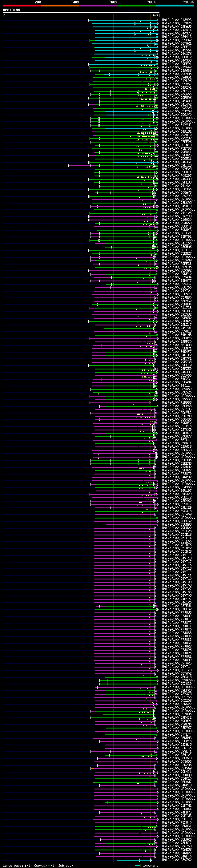Image resolution: width=197 pixels, height=868 pixels.
Task: Select the UniRef100_Q54C10 label
Action: coord(176,779)
